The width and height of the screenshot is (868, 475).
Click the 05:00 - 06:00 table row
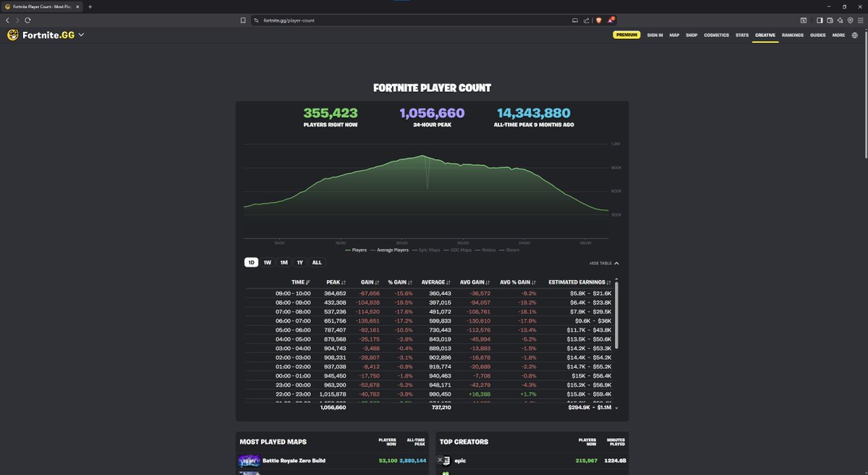[x=430, y=330]
